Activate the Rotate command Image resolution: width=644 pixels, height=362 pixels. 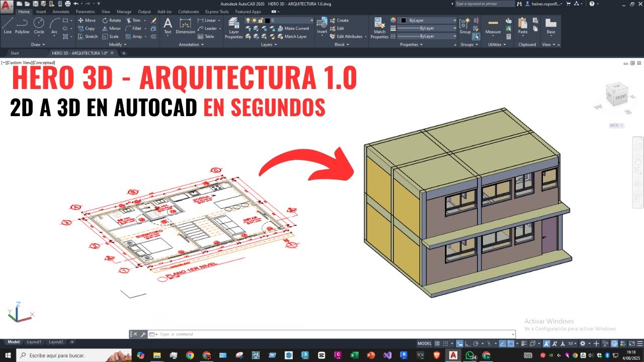coord(111,21)
